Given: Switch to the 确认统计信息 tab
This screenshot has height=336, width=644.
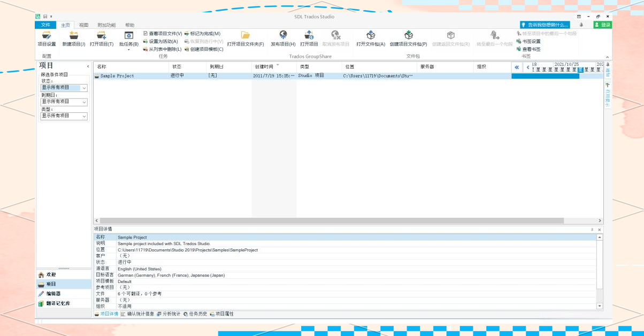Looking at the screenshot, I should [x=137, y=314].
